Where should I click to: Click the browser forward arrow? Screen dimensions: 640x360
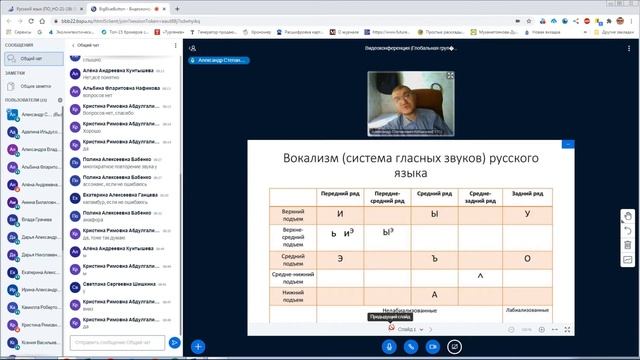coord(20,21)
